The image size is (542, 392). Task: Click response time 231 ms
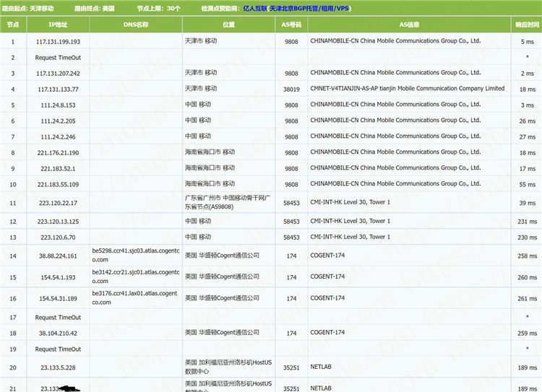click(527, 222)
